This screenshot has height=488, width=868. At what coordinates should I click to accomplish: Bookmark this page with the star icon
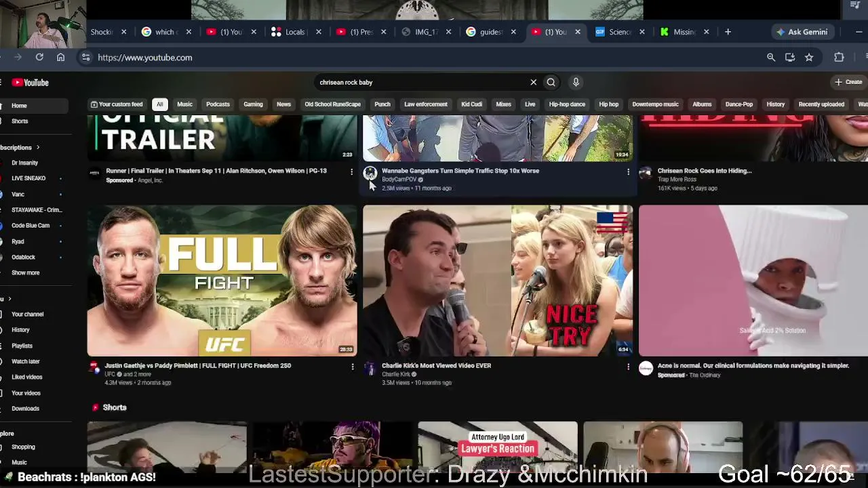tap(809, 58)
